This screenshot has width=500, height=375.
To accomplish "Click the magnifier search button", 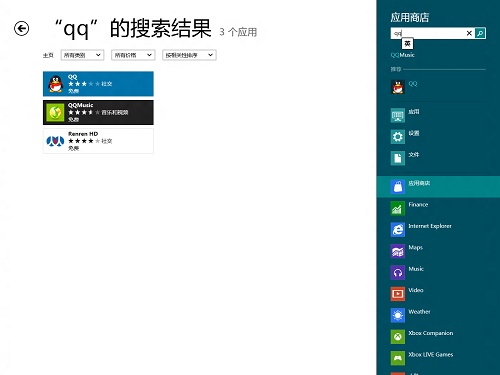I will (480, 33).
